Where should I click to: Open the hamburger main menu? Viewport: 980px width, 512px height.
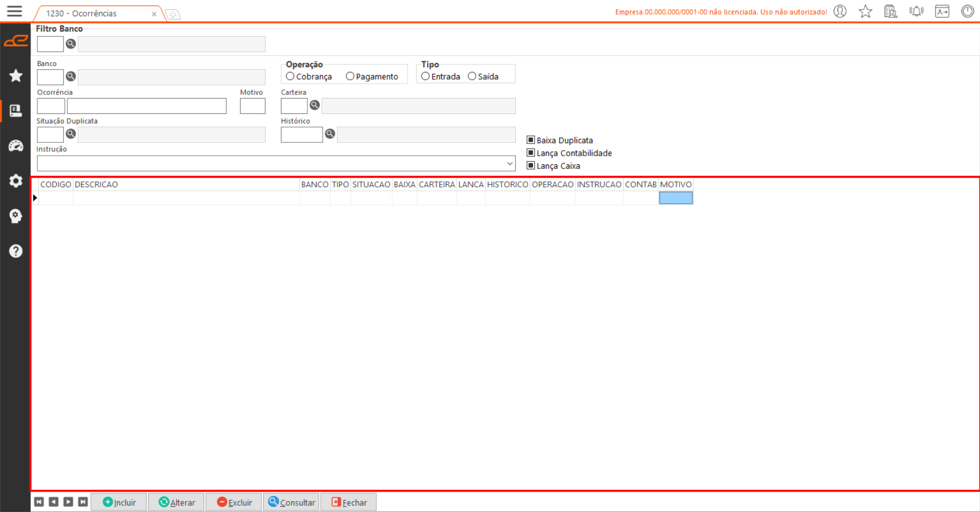14,11
